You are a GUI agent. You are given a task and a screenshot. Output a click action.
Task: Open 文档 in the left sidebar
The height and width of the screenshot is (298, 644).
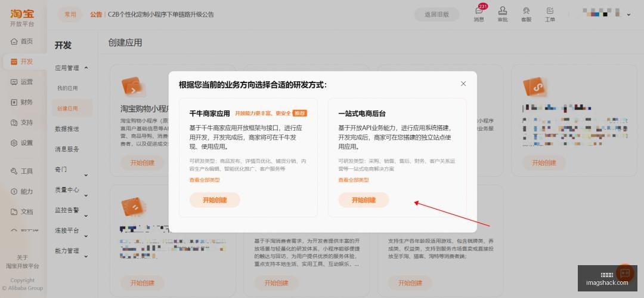(x=22, y=211)
